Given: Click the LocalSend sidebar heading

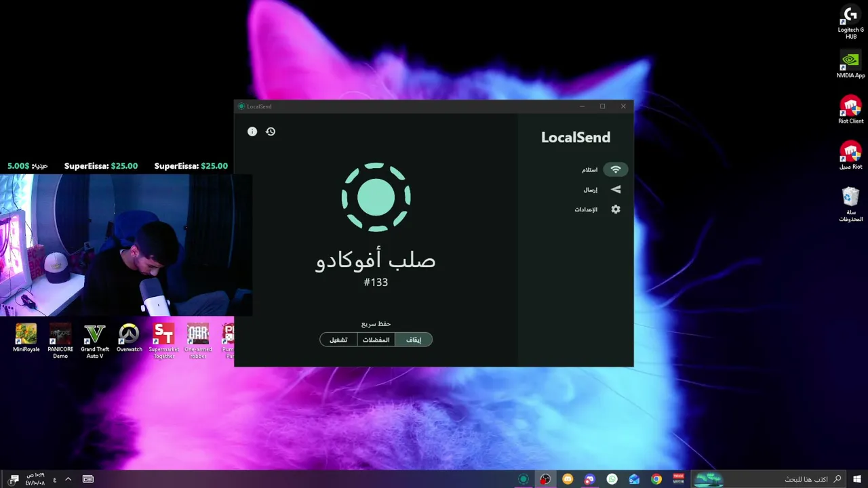Looking at the screenshot, I should pos(576,137).
